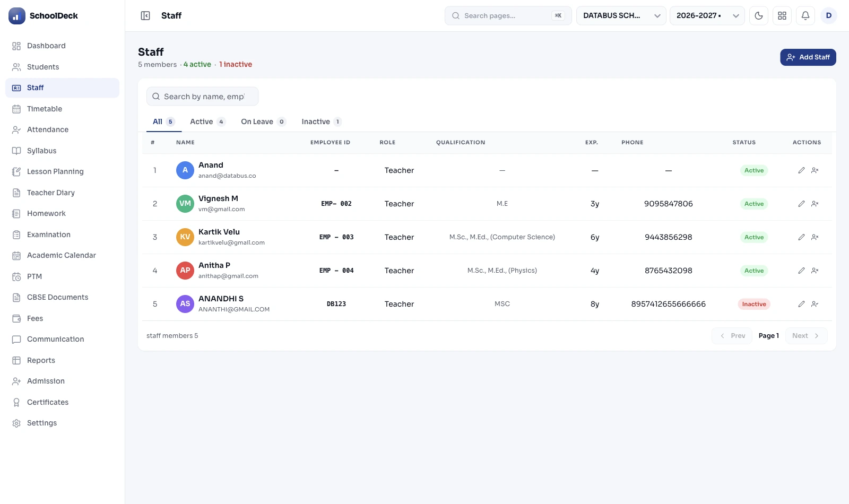
Task: Open Settings in the sidebar
Action: (62, 423)
